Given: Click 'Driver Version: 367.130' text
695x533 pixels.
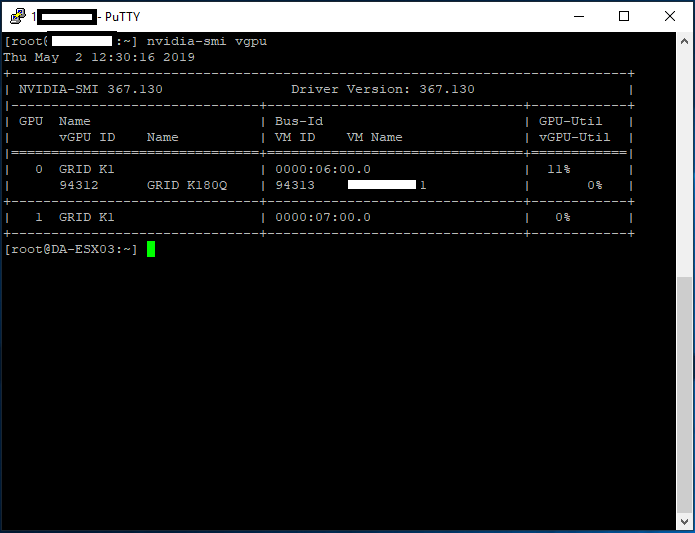Looking at the screenshot, I should 383,89.
